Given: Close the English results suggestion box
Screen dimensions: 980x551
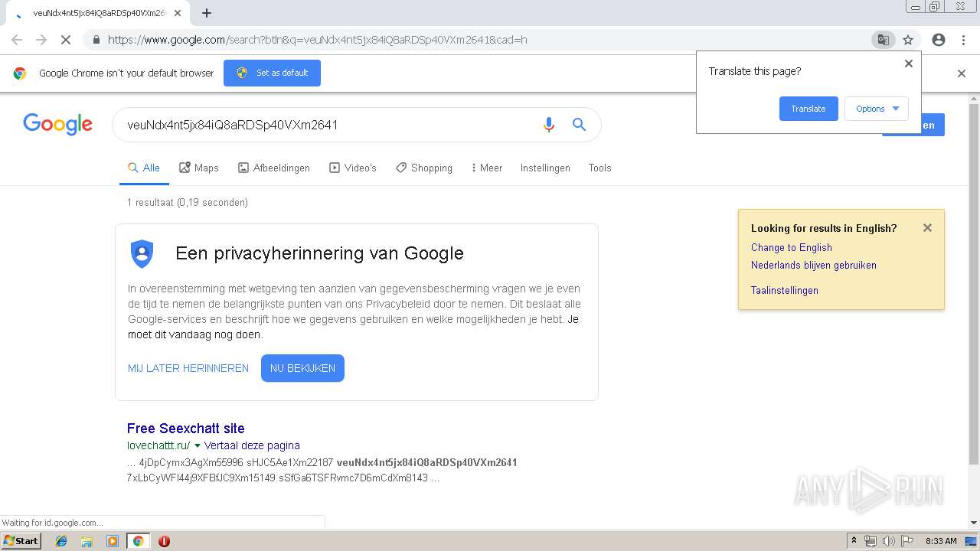Looking at the screenshot, I should [x=927, y=227].
